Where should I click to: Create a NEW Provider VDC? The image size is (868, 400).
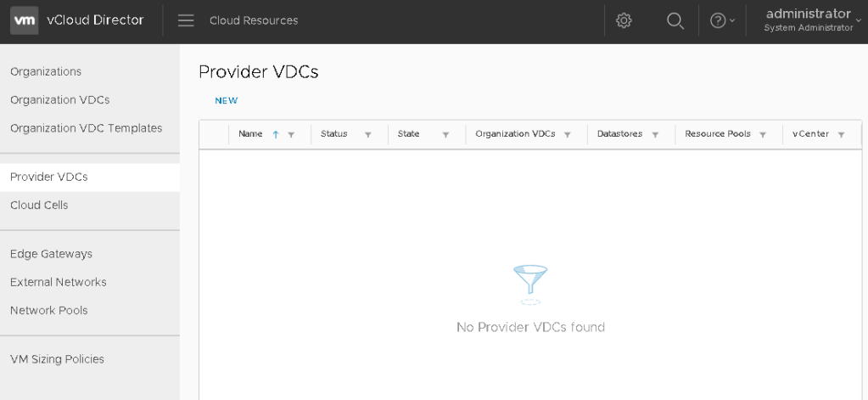coord(227,101)
